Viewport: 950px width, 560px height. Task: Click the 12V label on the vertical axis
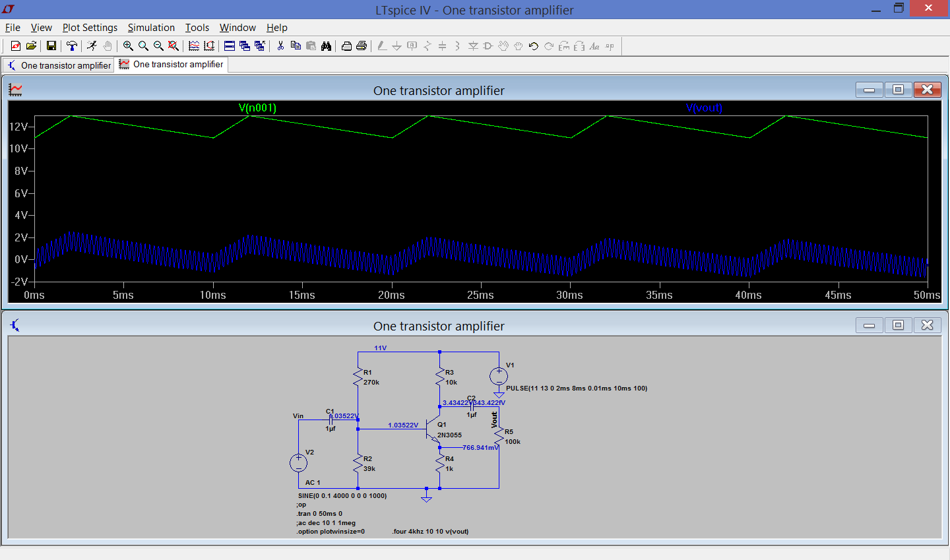(x=18, y=127)
